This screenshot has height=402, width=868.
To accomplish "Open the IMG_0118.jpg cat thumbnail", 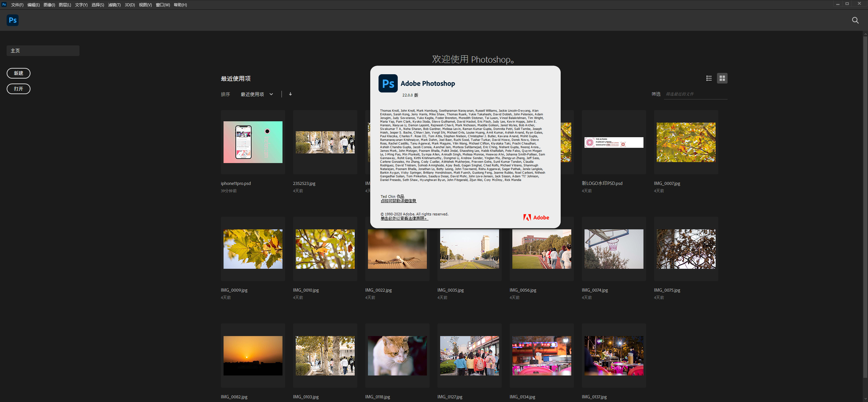I will (x=397, y=356).
